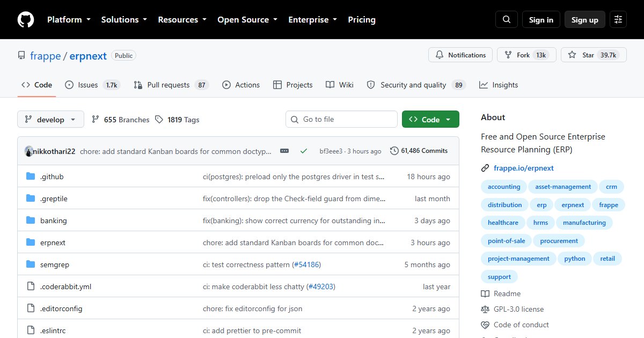Select the accounting topic tag
This screenshot has width=644, height=338.
[x=504, y=187]
